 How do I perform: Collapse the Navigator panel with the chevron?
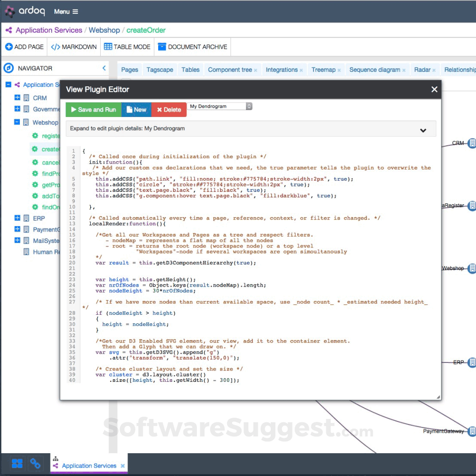(x=104, y=68)
